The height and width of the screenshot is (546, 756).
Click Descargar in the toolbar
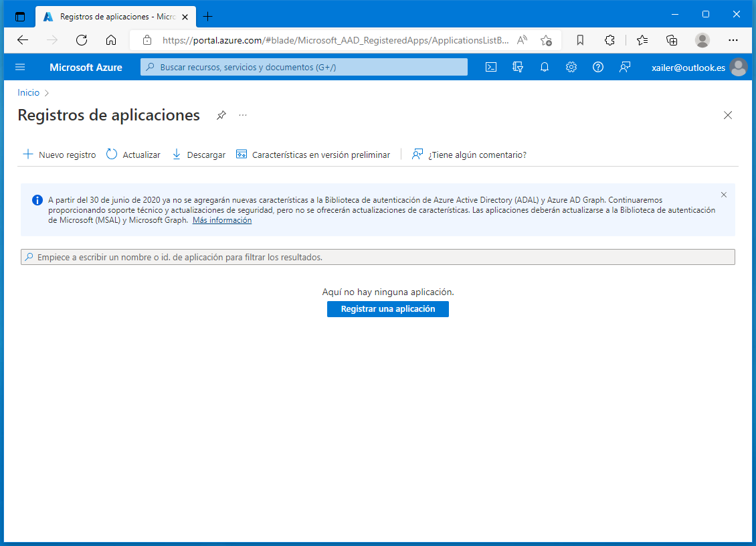click(x=199, y=155)
